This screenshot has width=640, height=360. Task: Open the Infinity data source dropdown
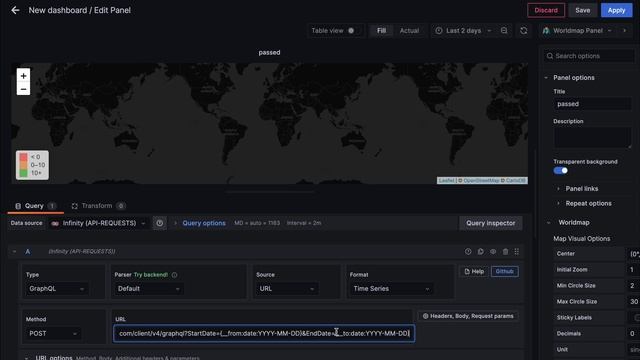point(98,223)
